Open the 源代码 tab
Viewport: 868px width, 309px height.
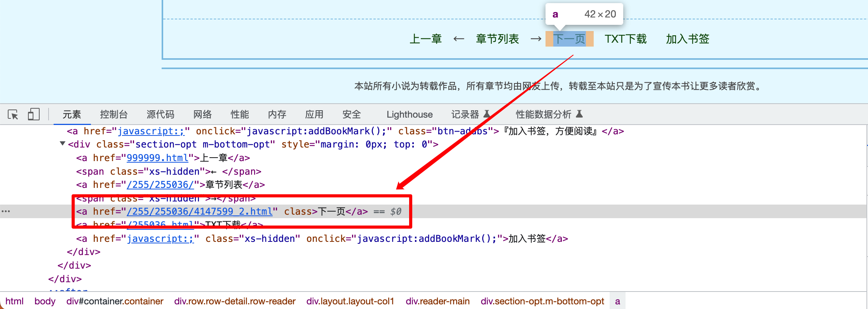click(x=160, y=114)
